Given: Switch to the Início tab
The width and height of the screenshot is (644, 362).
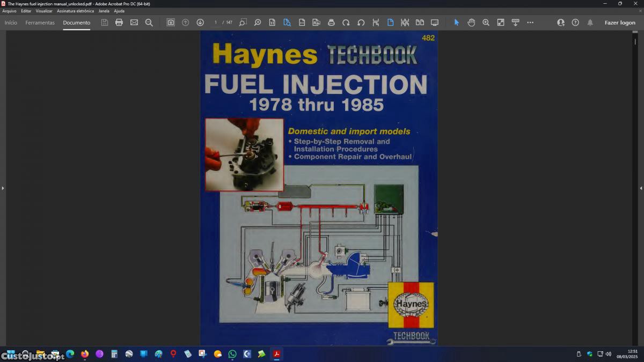Looking at the screenshot, I should [11, 23].
